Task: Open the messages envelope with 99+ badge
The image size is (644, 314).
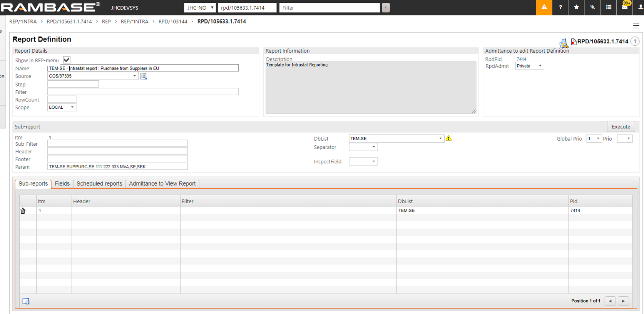Action: click(x=625, y=7)
